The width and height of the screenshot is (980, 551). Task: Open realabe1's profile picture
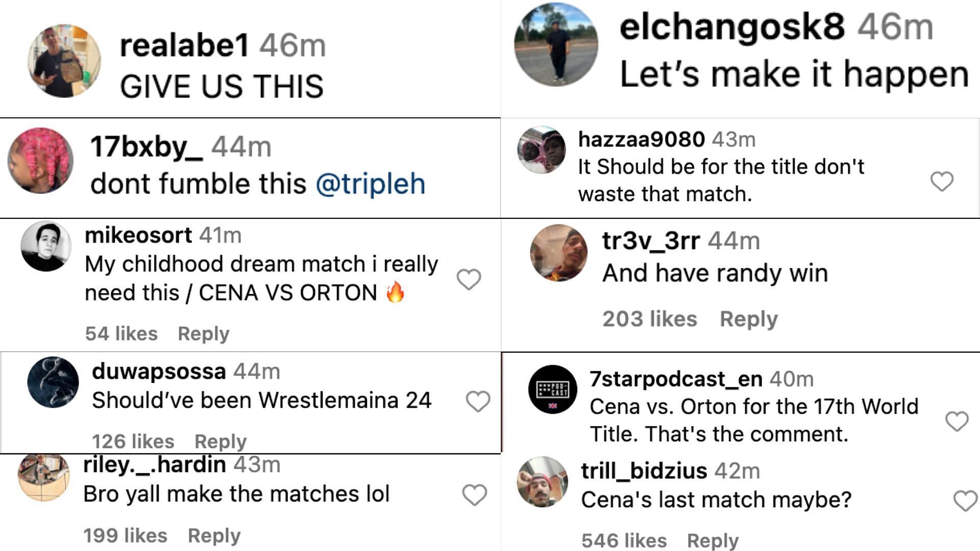64,61
